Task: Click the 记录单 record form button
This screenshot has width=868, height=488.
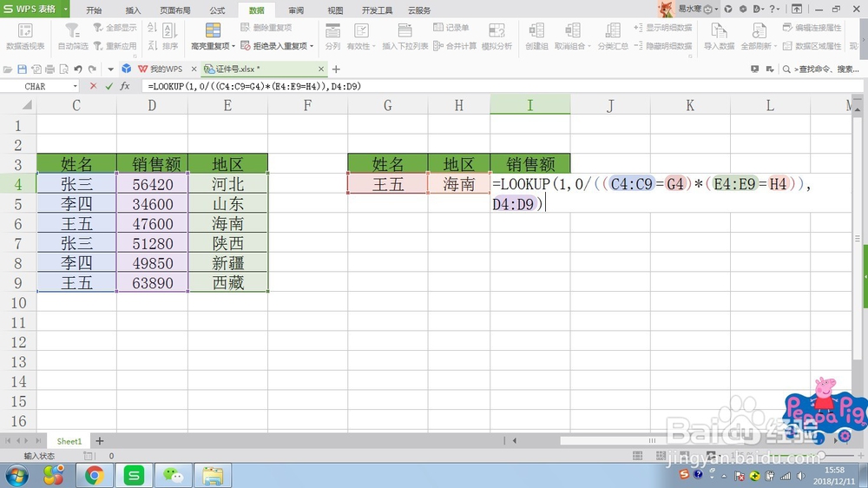Action: (x=451, y=28)
